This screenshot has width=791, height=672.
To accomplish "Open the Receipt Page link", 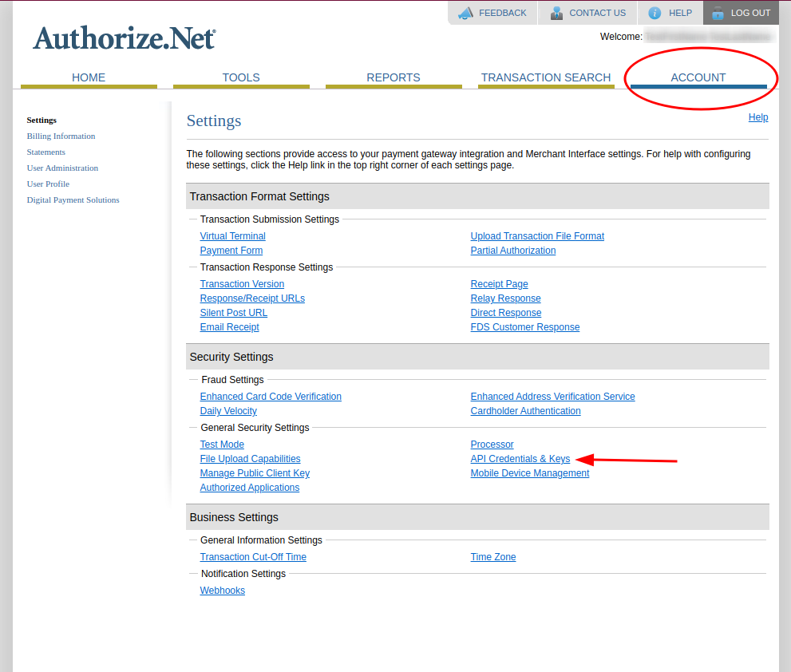I will (500, 284).
